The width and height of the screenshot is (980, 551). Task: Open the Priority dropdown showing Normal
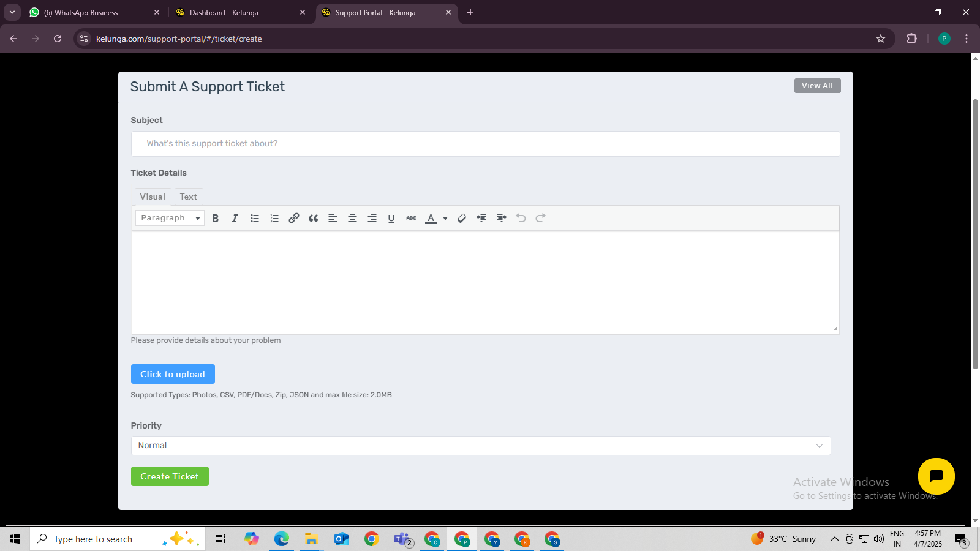(481, 445)
